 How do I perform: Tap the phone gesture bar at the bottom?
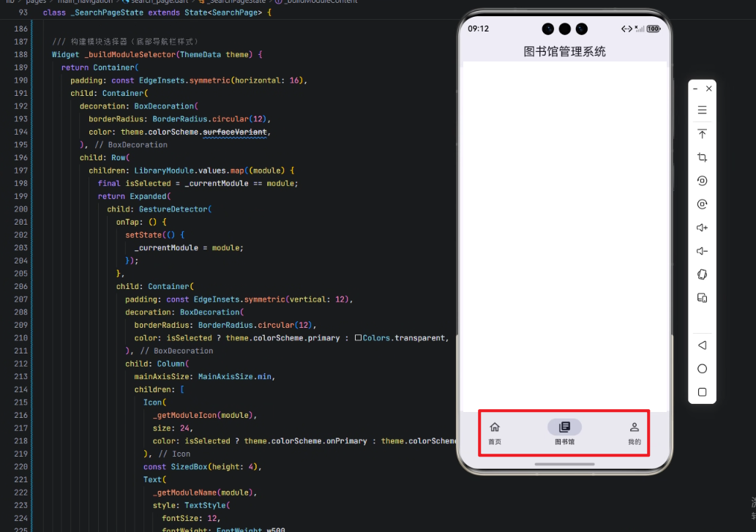pos(564,464)
